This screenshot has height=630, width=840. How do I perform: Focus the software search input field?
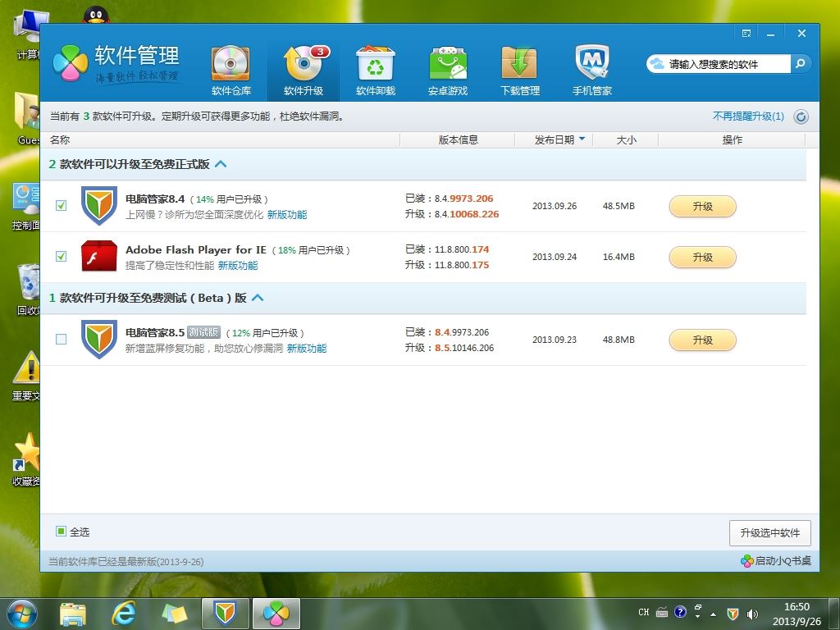(718, 64)
